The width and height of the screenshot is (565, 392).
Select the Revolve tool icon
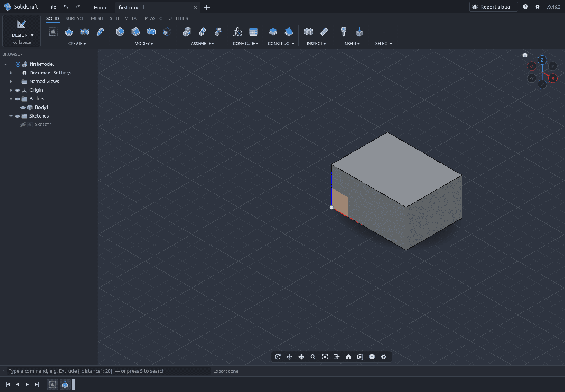click(x=85, y=32)
